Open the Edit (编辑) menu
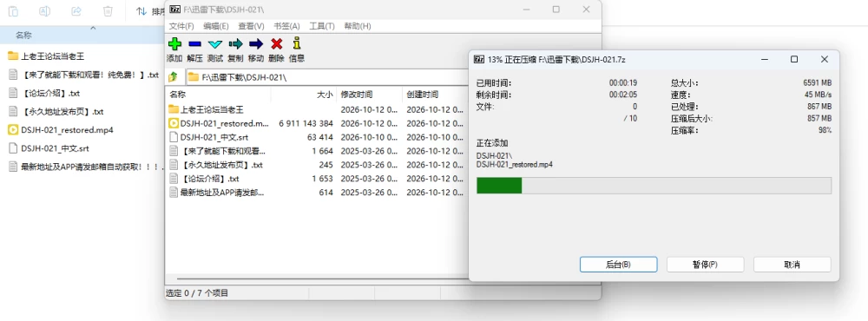The width and height of the screenshot is (868, 321). point(216,26)
